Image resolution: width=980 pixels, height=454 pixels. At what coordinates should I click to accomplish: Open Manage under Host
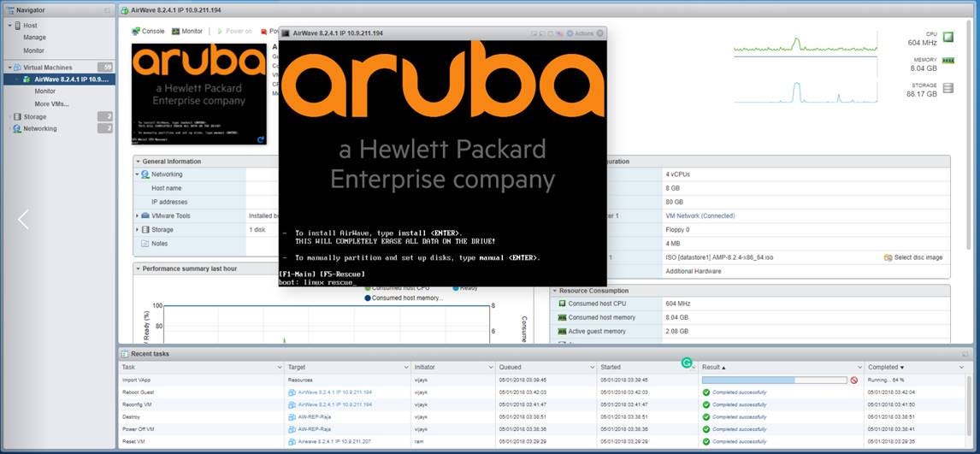(x=34, y=38)
